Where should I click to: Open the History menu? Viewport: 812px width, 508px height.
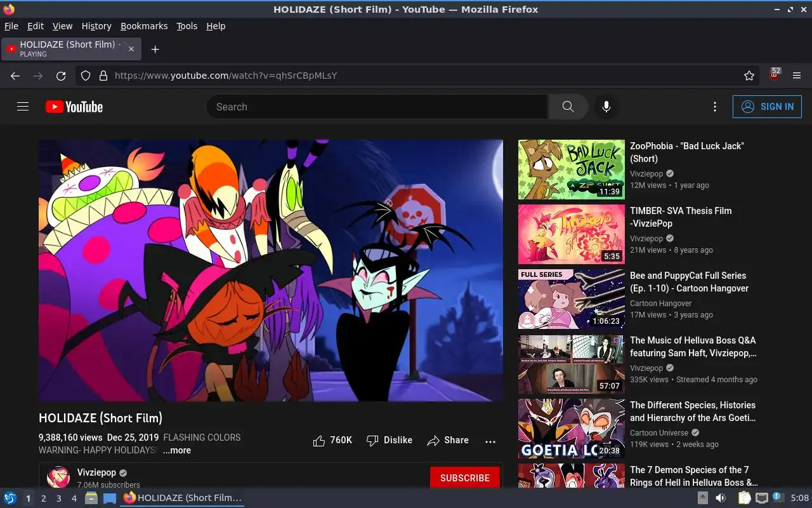coord(96,26)
